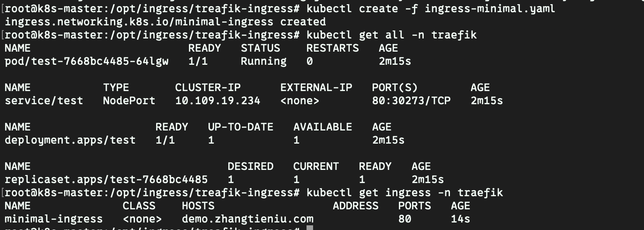Click the EXTERNAL-IP column header

tap(316, 88)
